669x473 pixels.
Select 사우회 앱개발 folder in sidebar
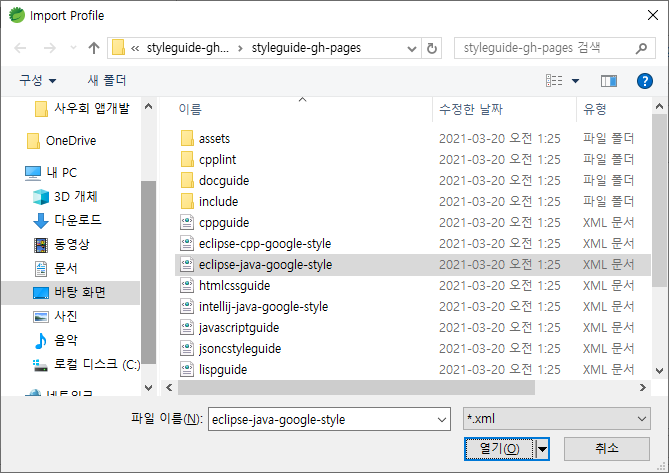[82, 108]
